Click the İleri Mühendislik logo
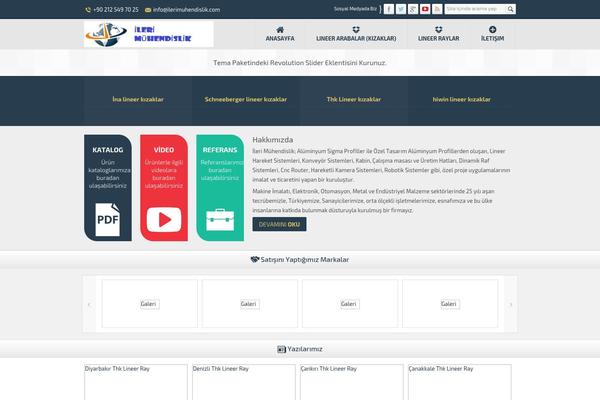Image resolution: width=600 pixels, height=400 pixels. coord(148,34)
